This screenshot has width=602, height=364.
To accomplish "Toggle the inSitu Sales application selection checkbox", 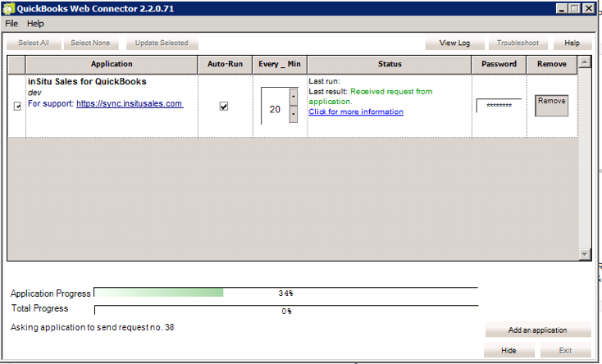I will click(17, 106).
